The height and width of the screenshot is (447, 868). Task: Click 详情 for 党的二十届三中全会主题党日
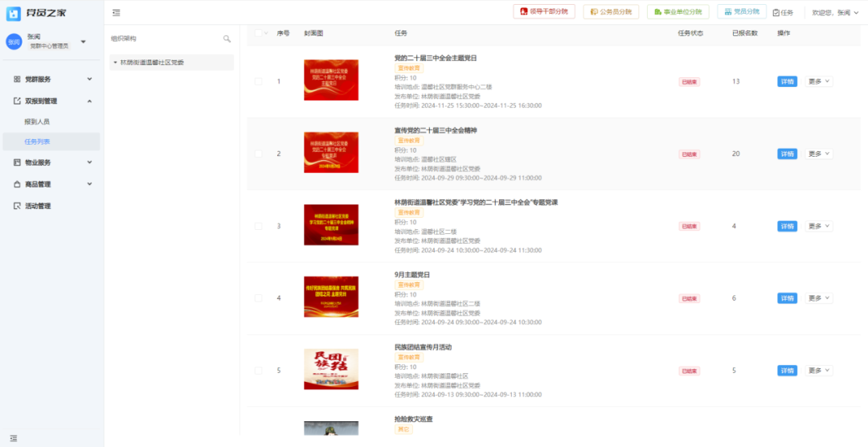787,81
